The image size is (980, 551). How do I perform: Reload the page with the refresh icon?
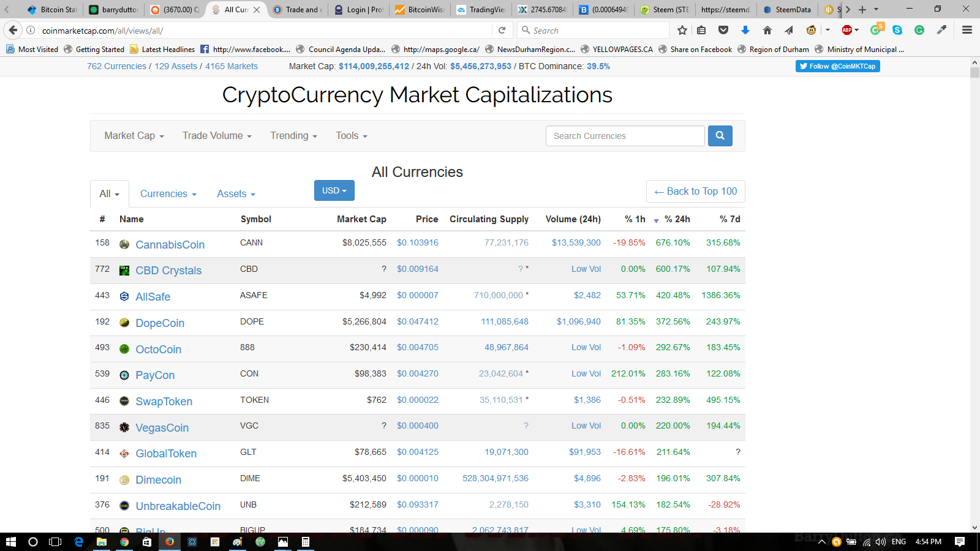502,30
